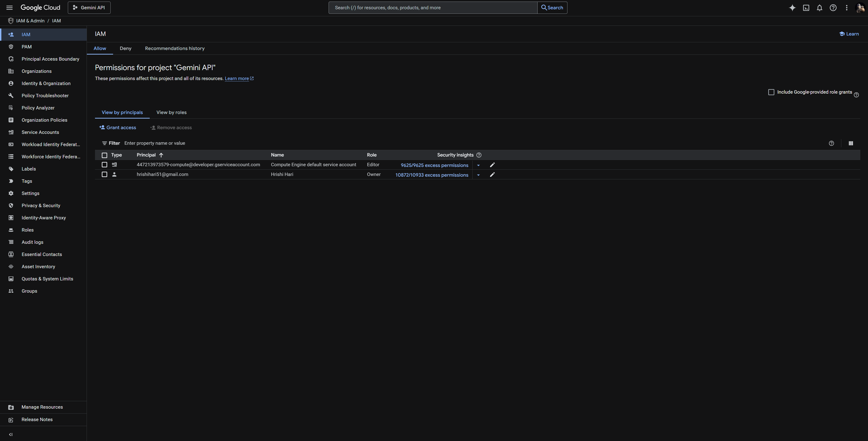The width and height of the screenshot is (868, 441).
Task: Select the Allow tab
Action: [100, 49]
